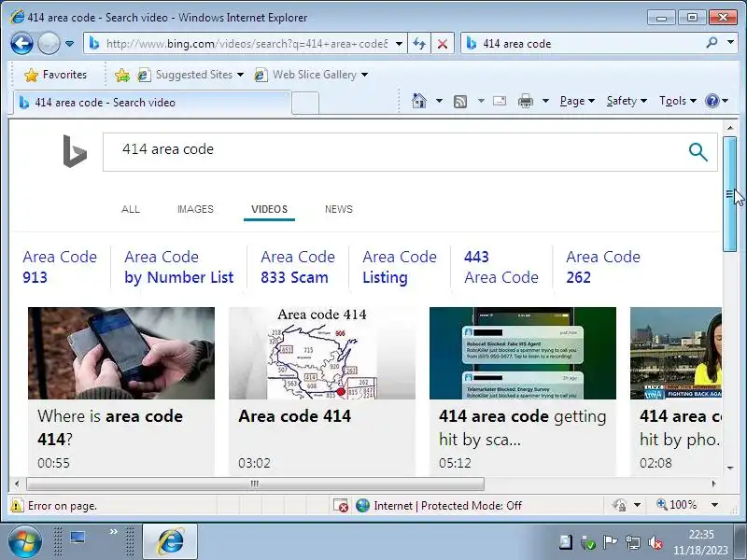This screenshot has height=560, width=747.
Task: Select the '414 area code - Search video' tab
Action: [152, 103]
